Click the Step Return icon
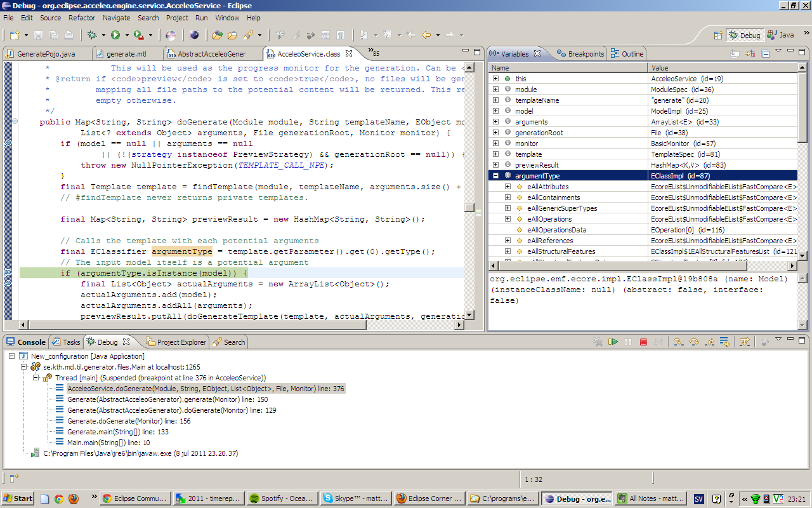This screenshot has height=508, width=812. coord(709,342)
